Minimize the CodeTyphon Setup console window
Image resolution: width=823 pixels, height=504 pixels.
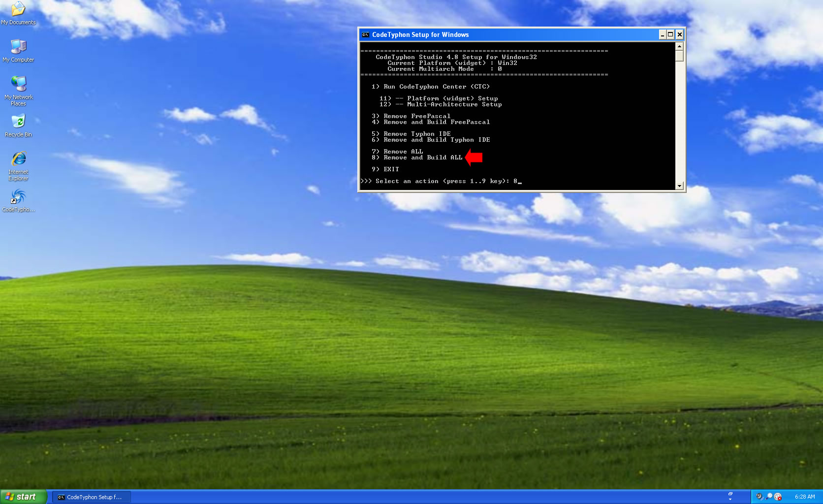[663, 34]
